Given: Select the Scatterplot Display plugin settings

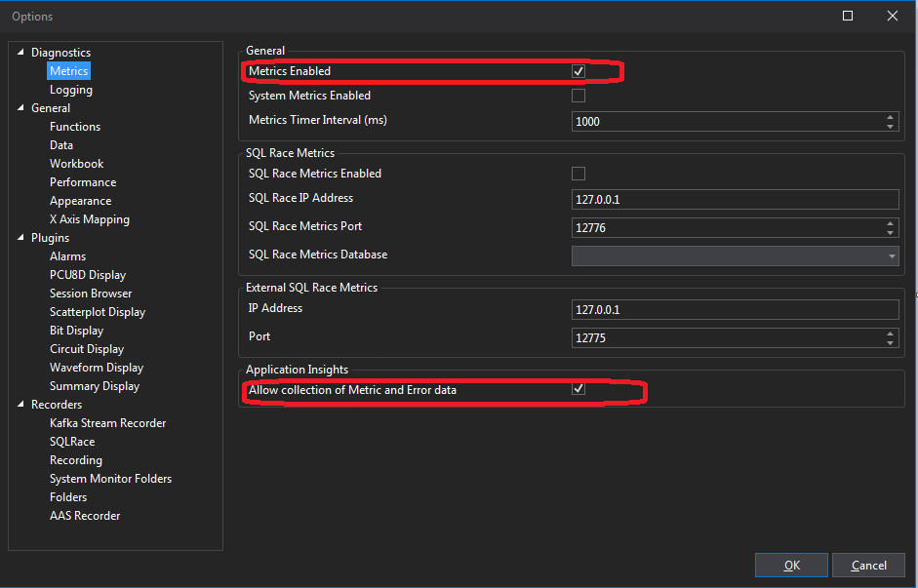Looking at the screenshot, I should click(x=98, y=311).
